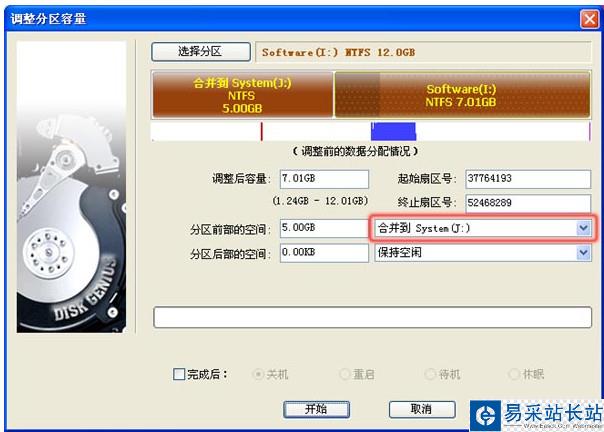Choose the 休眠 radio option
604x432 pixels.
click(514, 374)
